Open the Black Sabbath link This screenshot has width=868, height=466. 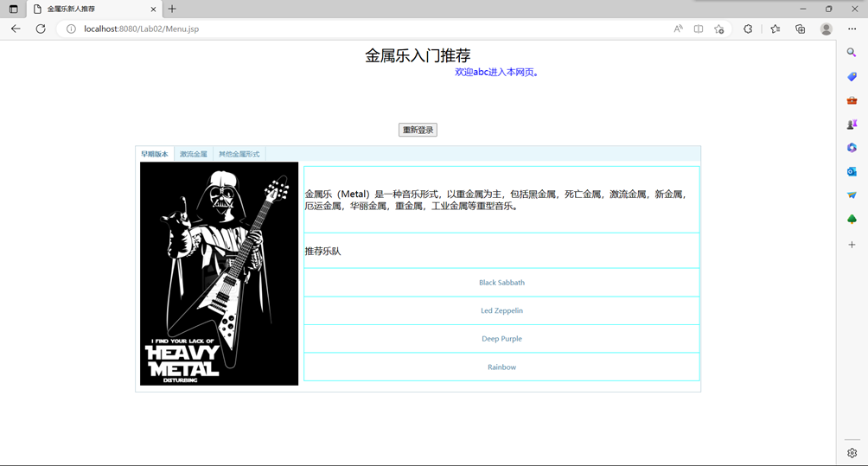tap(501, 282)
